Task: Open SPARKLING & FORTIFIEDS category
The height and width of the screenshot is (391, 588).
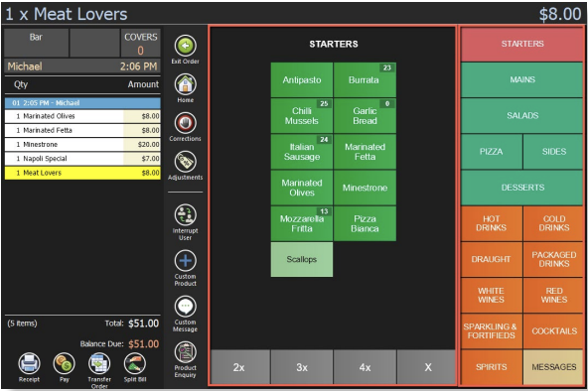Action: point(492,331)
